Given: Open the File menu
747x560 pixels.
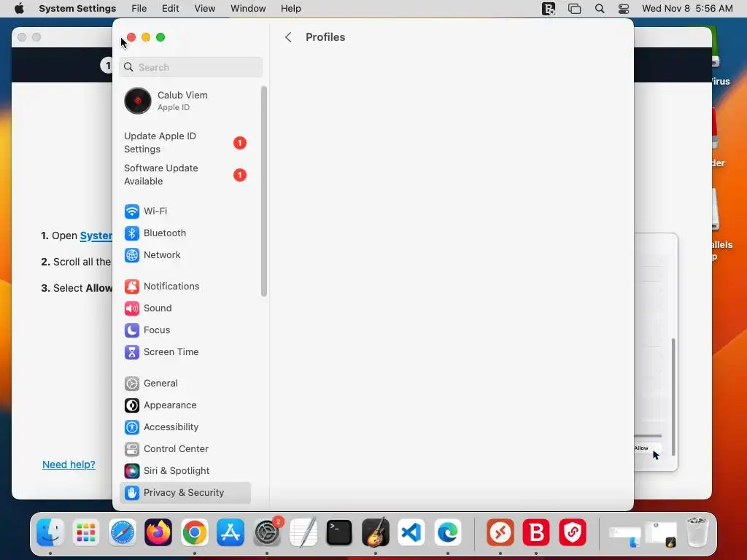Looking at the screenshot, I should click(139, 9).
